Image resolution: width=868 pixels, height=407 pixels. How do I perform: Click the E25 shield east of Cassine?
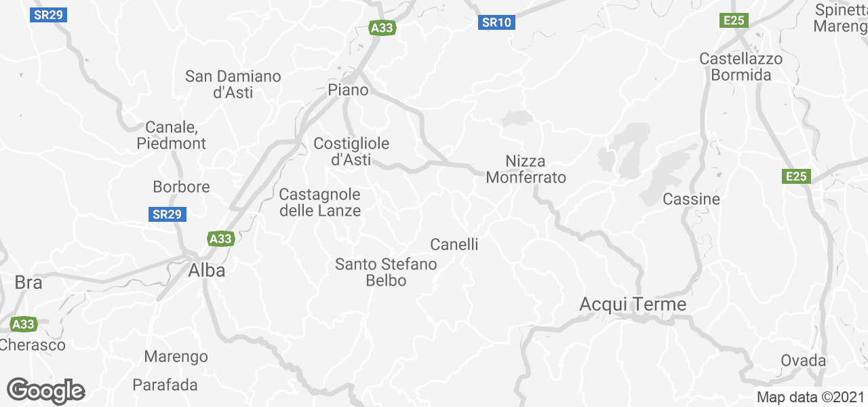[796, 176]
